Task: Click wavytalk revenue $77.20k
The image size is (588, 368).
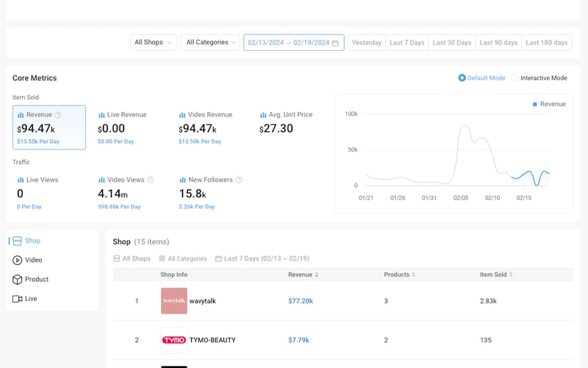Action: click(x=301, y=301)
